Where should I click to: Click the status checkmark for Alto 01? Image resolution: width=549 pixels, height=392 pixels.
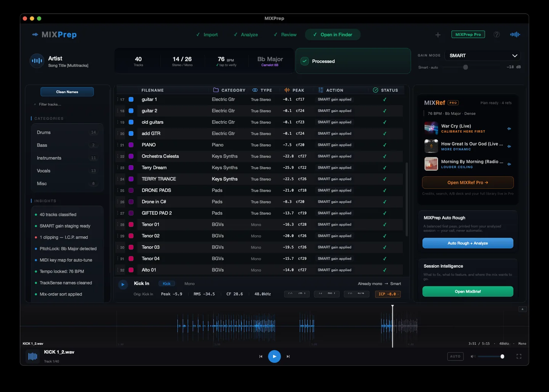point(385,270)
